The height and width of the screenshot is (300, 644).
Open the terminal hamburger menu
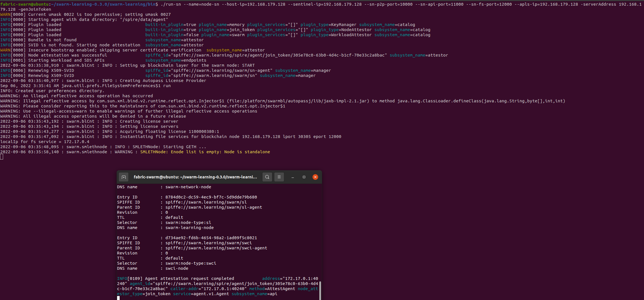coord(279,177)
